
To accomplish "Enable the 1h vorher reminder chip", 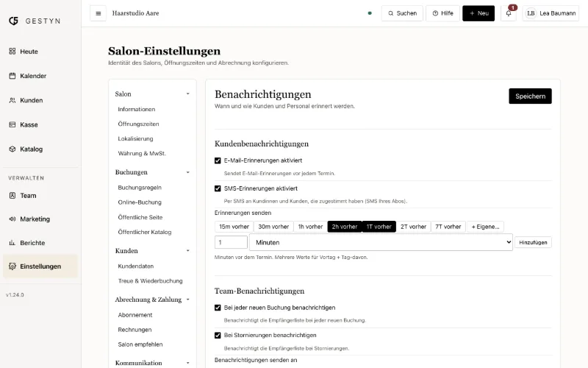I will coord(310,227).
